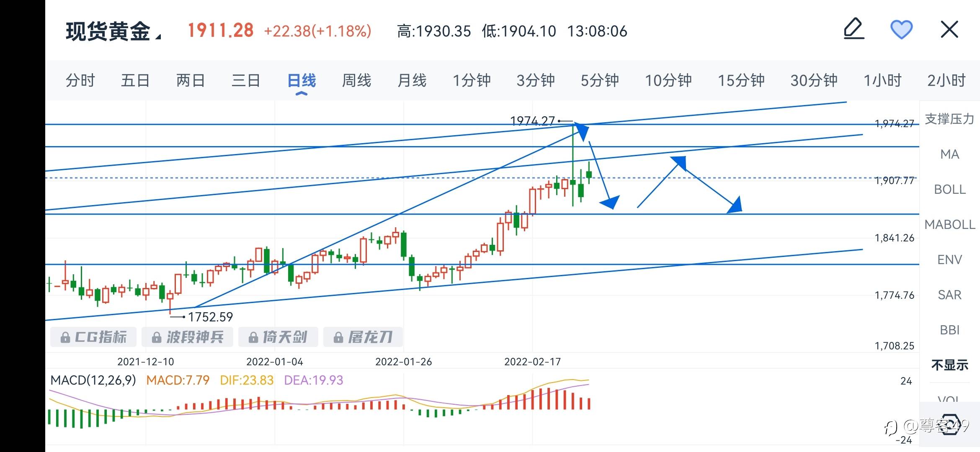The height and width of the screenshot is (452, 980).
Task: Select the 月线 monthly tab
Action: (x=412, y=80)
